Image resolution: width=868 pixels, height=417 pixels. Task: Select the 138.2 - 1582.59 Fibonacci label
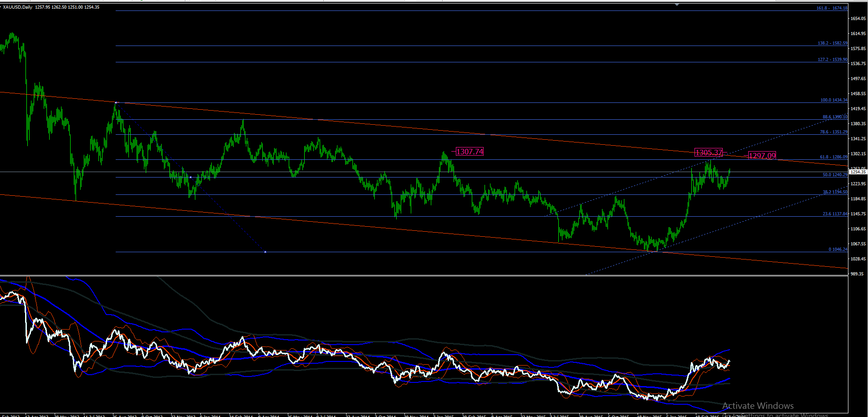(x=832, y=43)
